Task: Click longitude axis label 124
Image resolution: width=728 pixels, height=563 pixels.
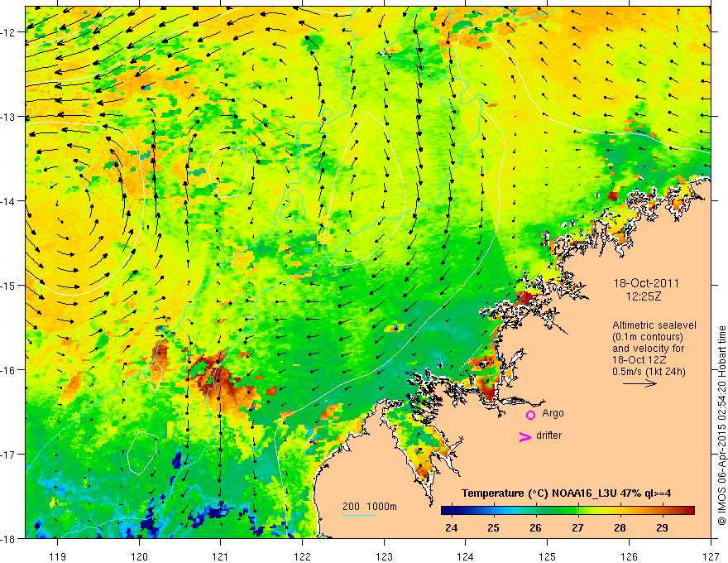Action: [466, 556]
